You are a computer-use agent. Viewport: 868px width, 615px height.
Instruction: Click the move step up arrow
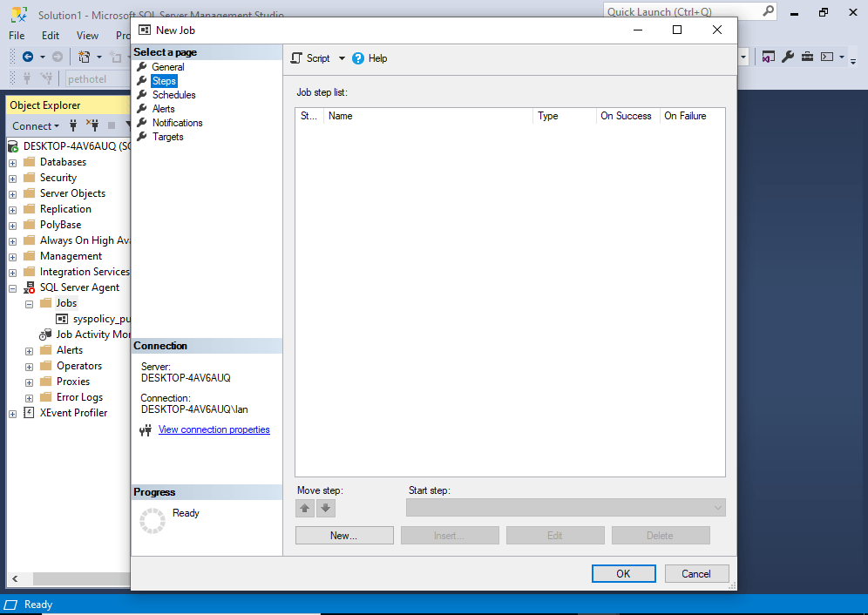[304, 508]
